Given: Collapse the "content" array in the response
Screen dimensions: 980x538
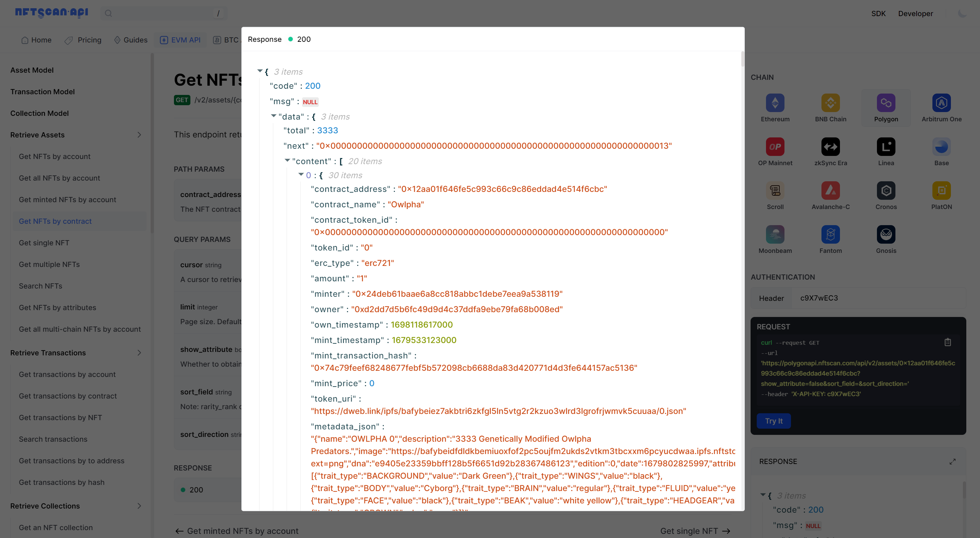Looking at the screenshot, I should pyautogui.click(x=288, y=160).
